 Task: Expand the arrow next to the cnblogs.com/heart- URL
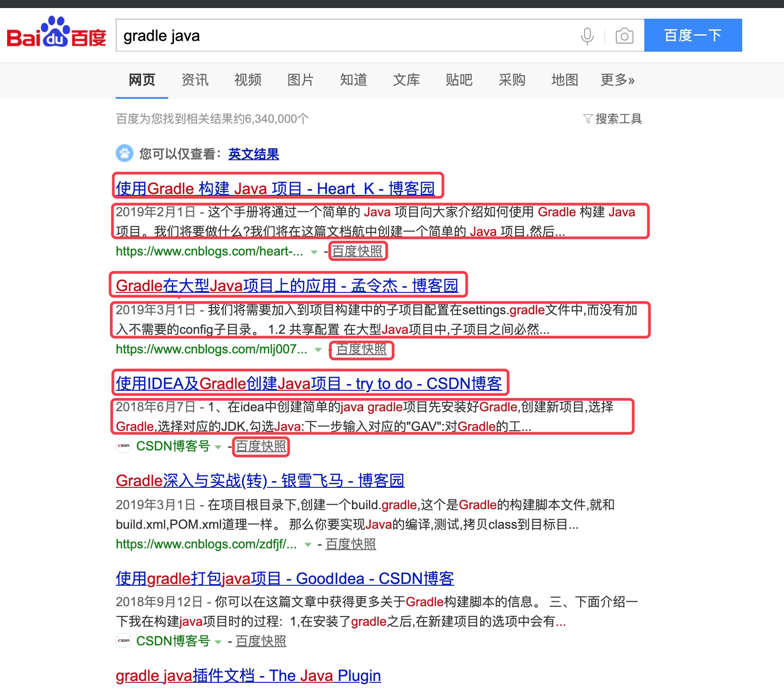314,252
